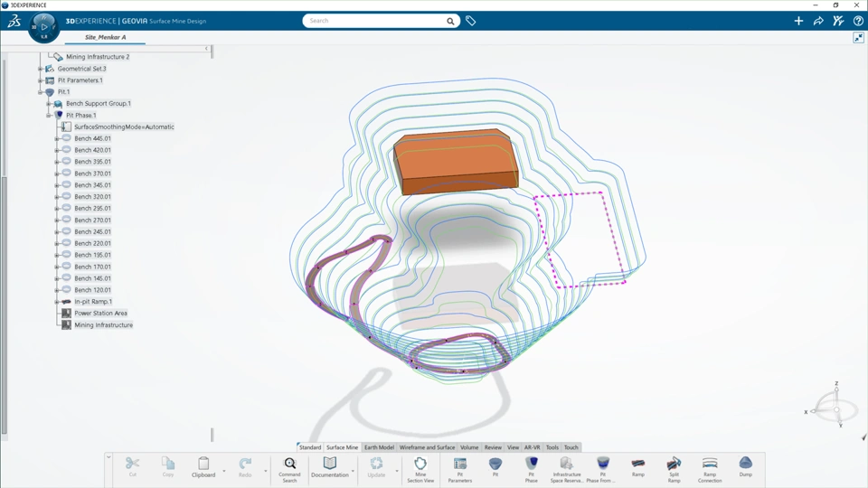
Task: Collapse the Pit.1 node
Action: (41, 92)
